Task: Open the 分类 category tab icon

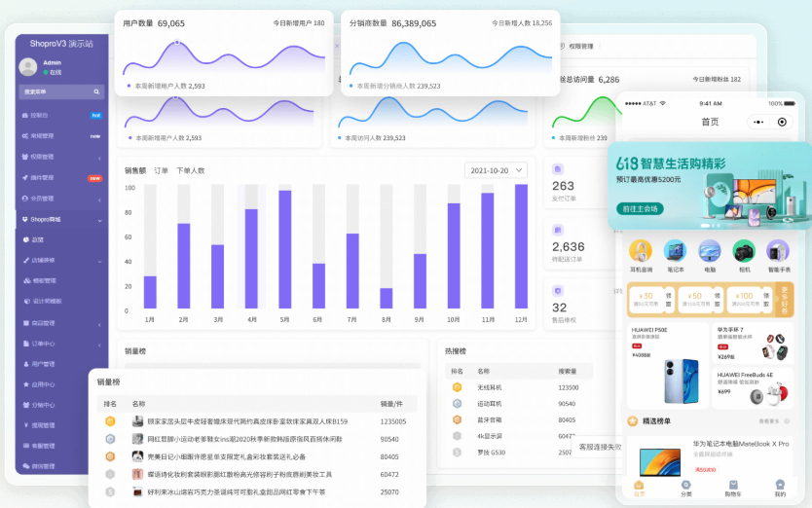Action: pyautogui.click(x=685, y=486)
